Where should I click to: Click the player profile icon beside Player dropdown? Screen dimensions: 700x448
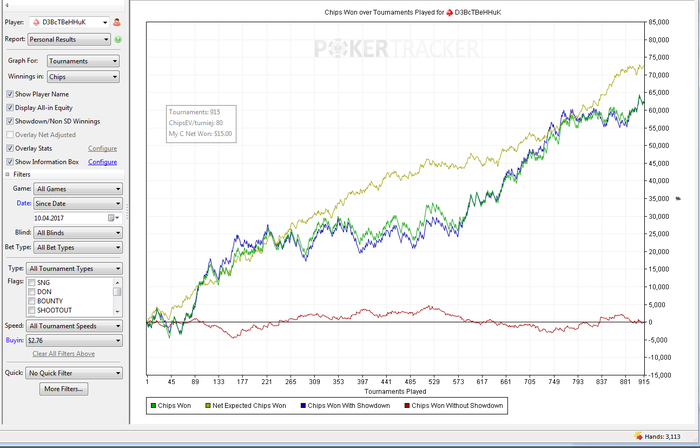point(117,22)
